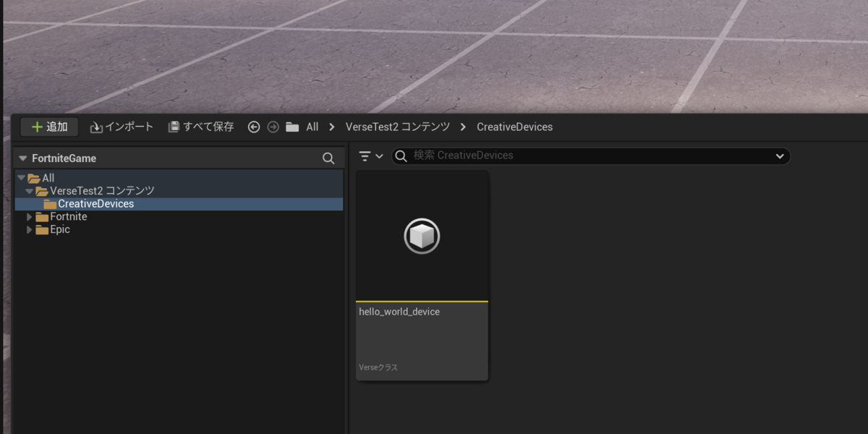868x434 pixels.
Task: Click the back navigation arrow icon
Action: (x=253, y=127)
